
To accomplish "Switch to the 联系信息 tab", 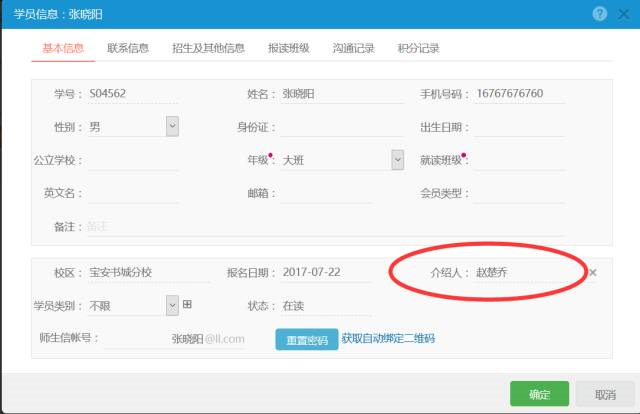I will [x=128, y=48].
